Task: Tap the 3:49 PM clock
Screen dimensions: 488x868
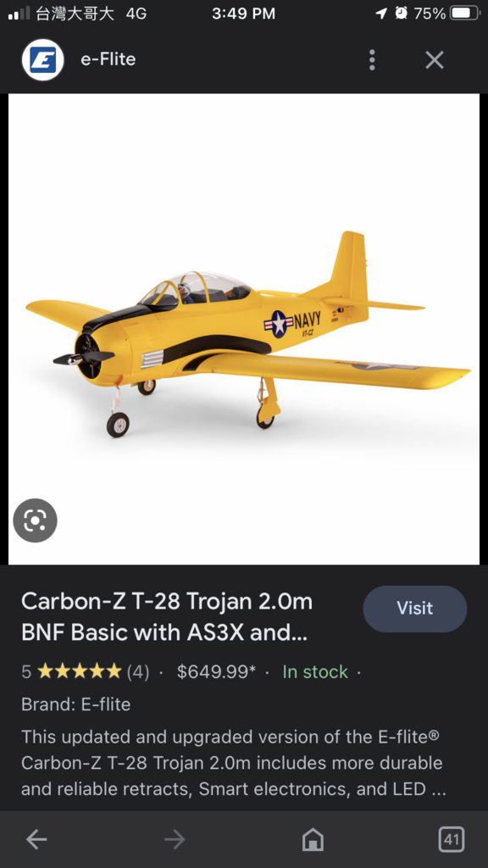Action: (243, 14)
